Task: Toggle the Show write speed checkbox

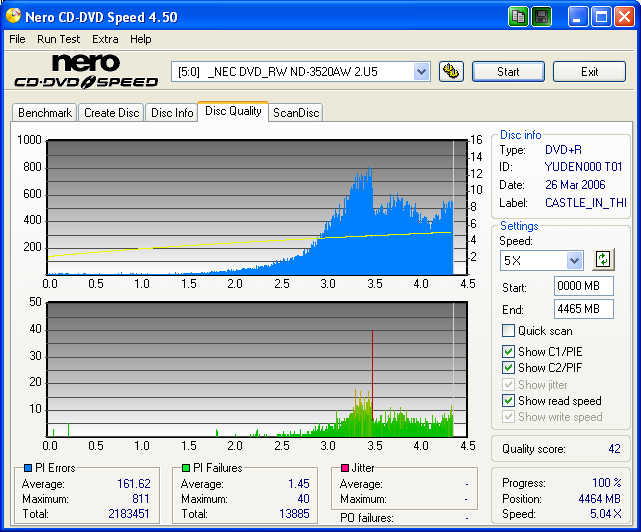Action: tap(508, 417)
